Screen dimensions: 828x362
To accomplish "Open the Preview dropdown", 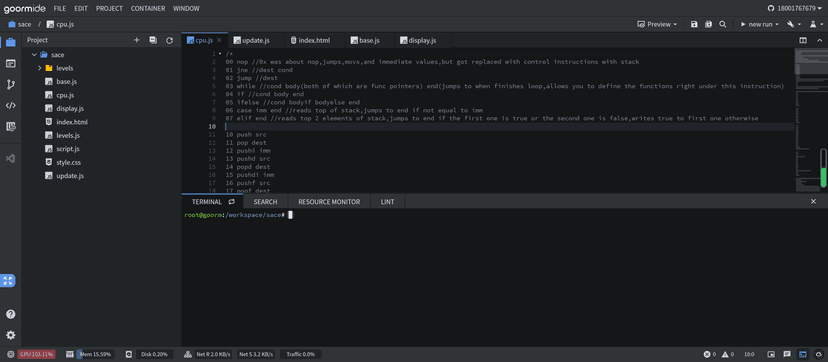I will (657, 24).
